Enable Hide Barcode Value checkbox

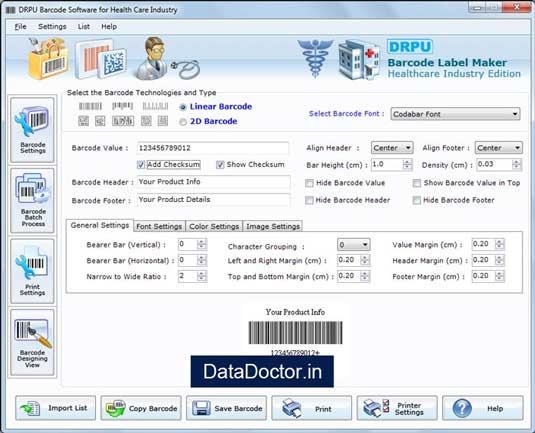309,183
